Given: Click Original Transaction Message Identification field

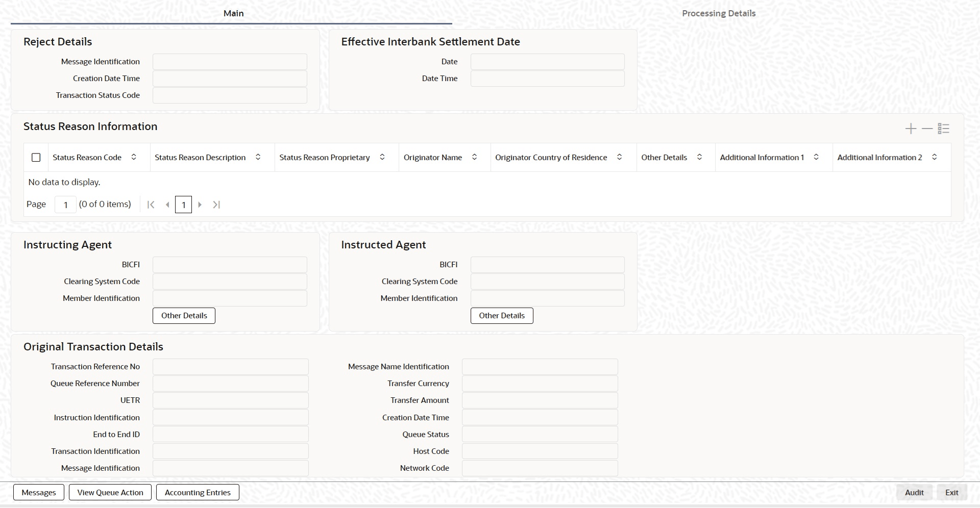Looking at the screenshot, I should pyautogui.click(x=231, y=468).
